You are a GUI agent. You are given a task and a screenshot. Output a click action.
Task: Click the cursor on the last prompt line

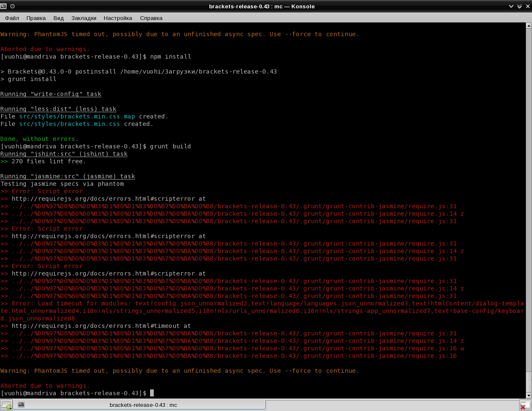[x=152, y=393]
